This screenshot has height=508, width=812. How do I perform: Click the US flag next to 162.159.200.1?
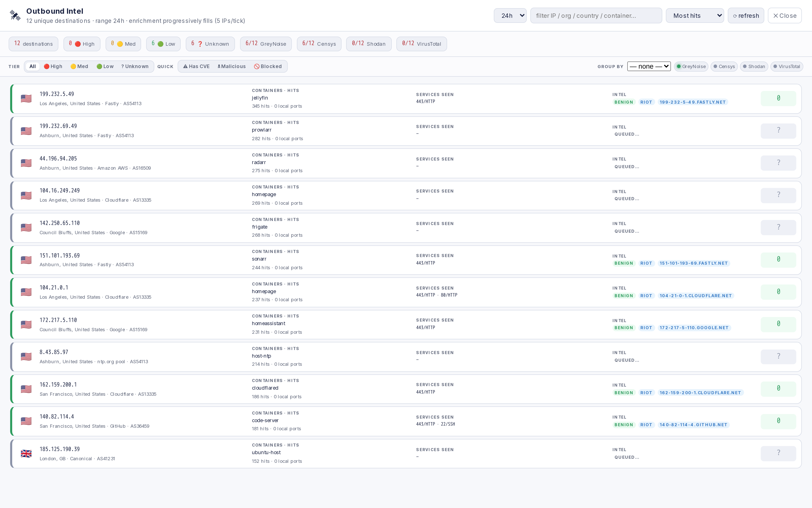point(26,389)
